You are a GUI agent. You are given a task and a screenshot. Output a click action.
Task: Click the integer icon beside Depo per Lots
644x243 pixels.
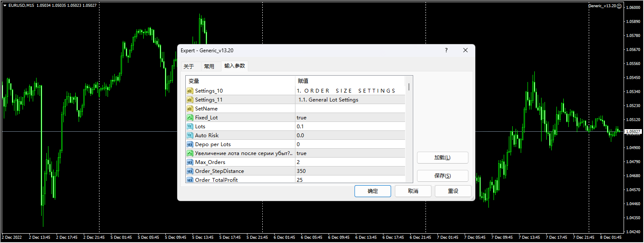tap(190, 144)
